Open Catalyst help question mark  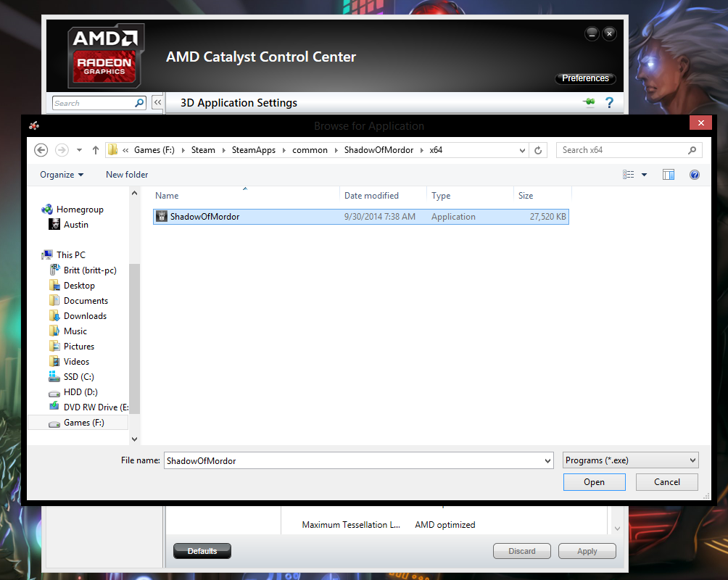(609, 102)
